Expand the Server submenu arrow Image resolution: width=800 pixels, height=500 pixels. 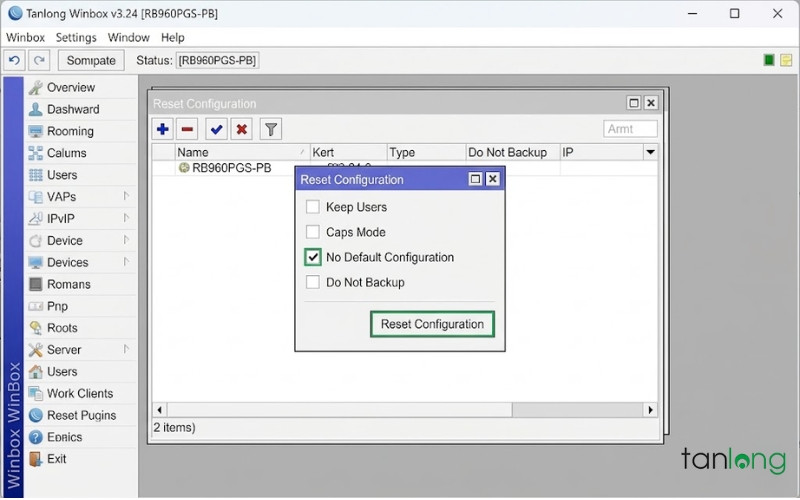[x=126, y=350]
